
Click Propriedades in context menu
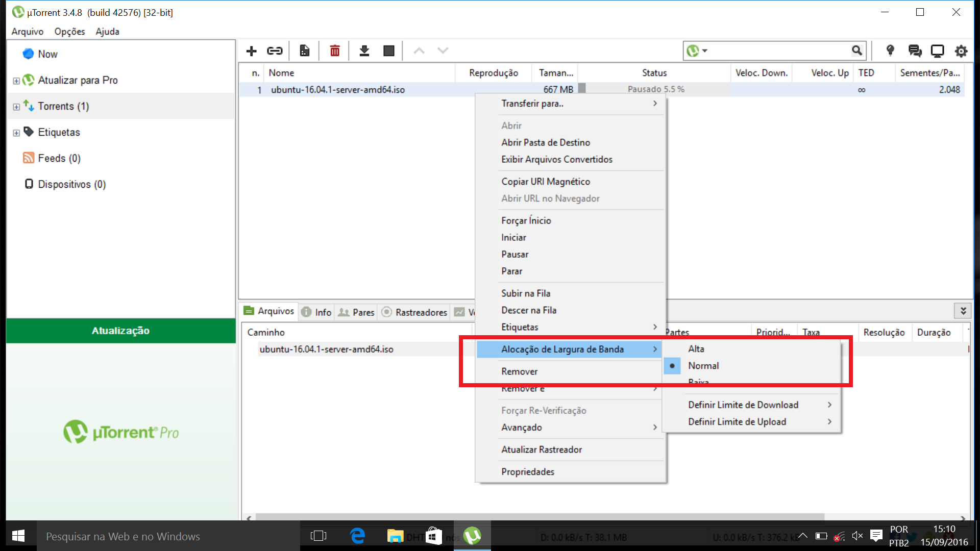tap(570, 472)
